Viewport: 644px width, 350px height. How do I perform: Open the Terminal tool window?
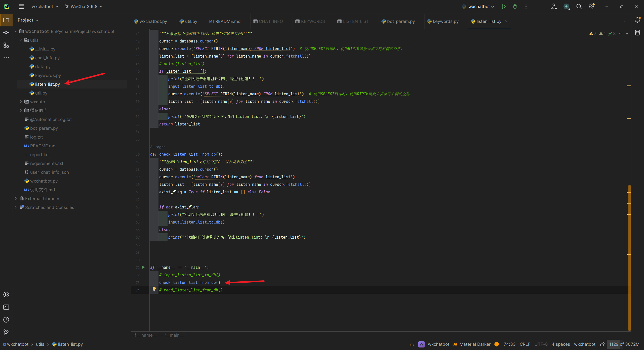[6, 307]
